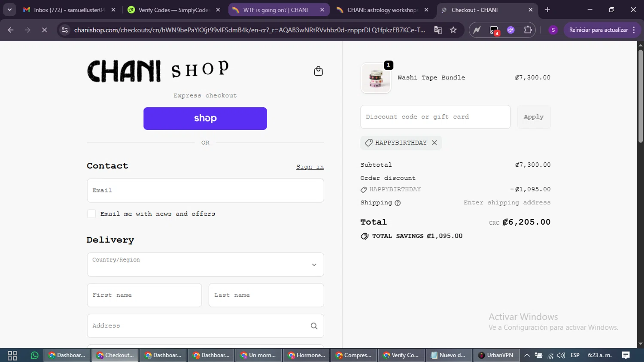Image resolution: width=644 pixels, height=362 pixels.
Task: Click the address search magnifier icon
Action: click(314, 326)
